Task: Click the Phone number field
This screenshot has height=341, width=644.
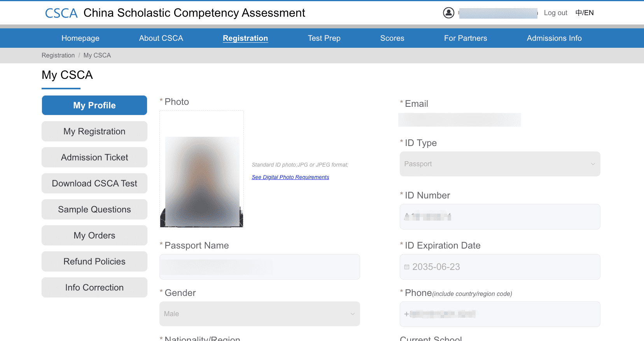Action: tap(500, 314)
